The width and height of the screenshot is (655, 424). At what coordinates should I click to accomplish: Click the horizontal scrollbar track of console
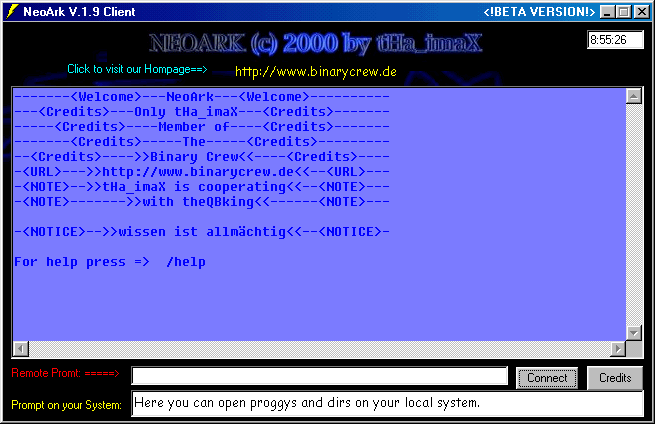(x=320, y=348)
